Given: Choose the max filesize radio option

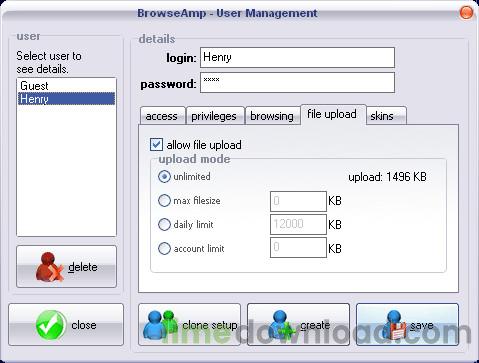Looking at the screenshot, I should pos(164,201).
